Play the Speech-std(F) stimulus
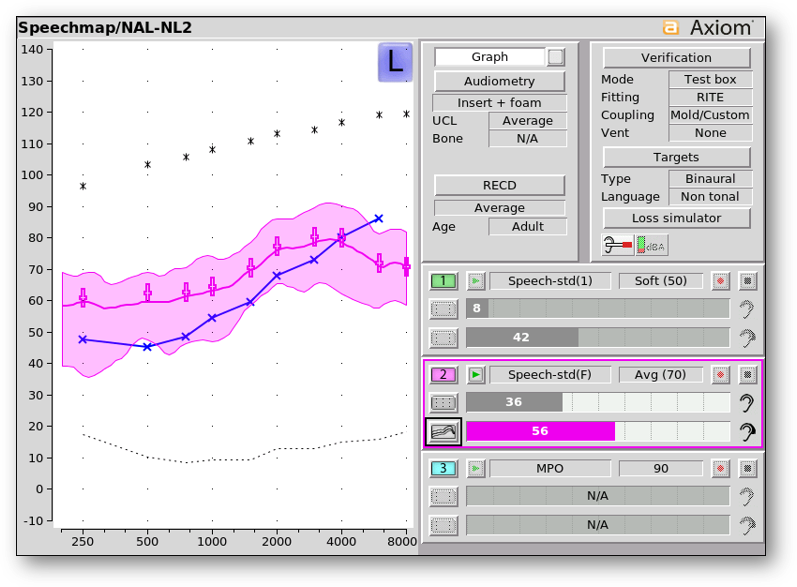This screenshot has height=587, width=797. tap(476, 375)
